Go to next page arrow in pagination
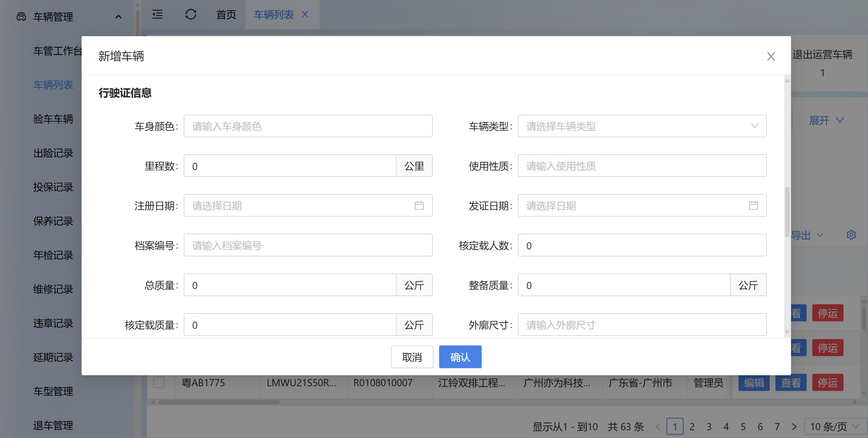Viewport: 868px width, 438px height. point(794,427)
